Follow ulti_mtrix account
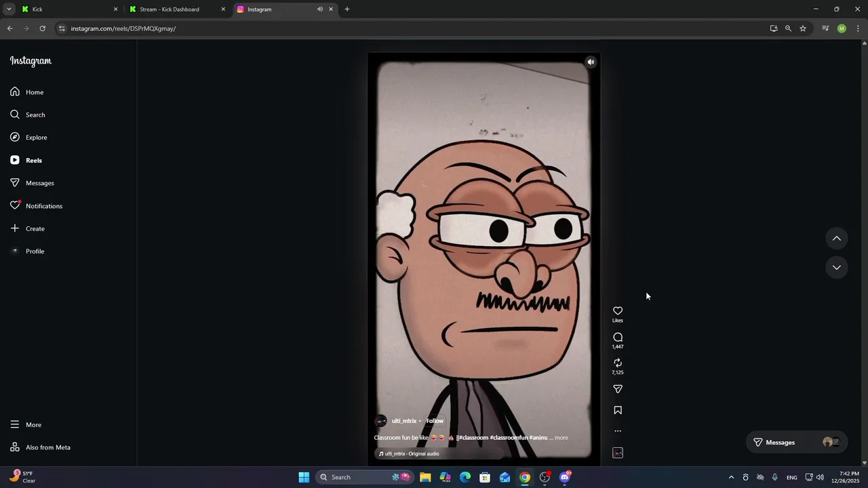Screen dimensions: 868x488 435,421
